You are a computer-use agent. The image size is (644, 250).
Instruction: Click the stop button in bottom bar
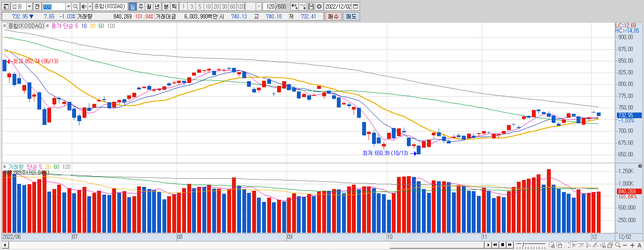pos(503,245)
